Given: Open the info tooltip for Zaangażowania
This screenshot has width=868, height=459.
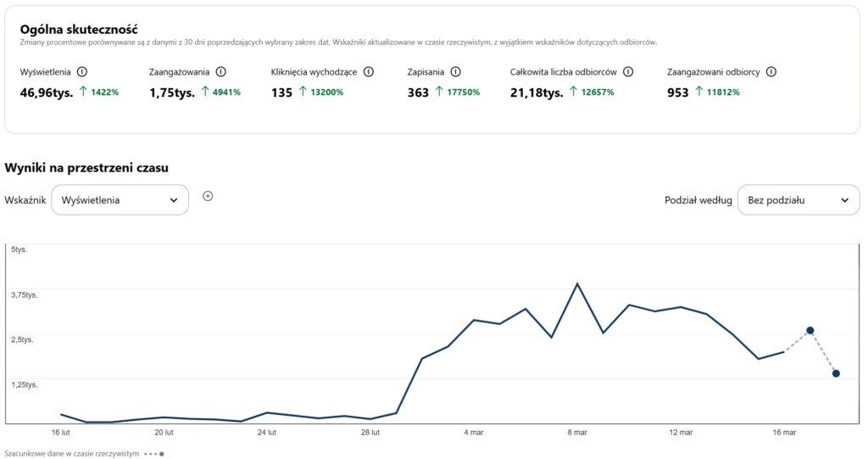Looking at the screenshot, I should pyautogui.click(x=221, y=72).
